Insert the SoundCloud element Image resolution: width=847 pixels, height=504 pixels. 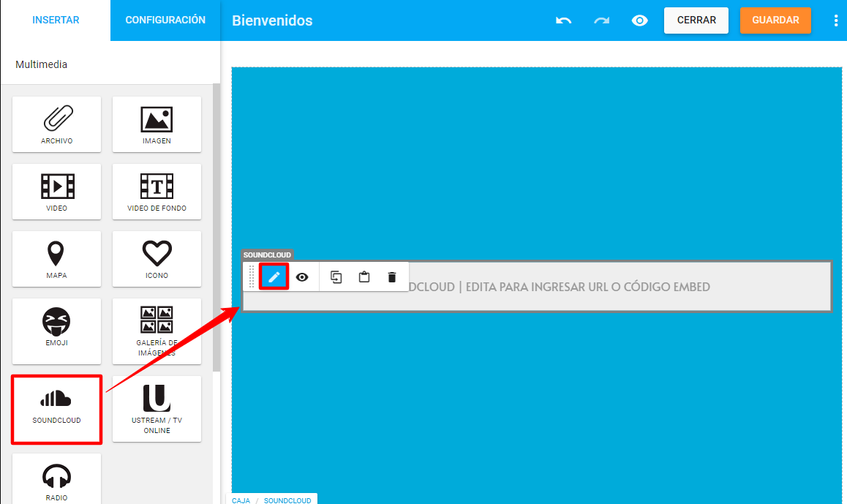(57, 410)
